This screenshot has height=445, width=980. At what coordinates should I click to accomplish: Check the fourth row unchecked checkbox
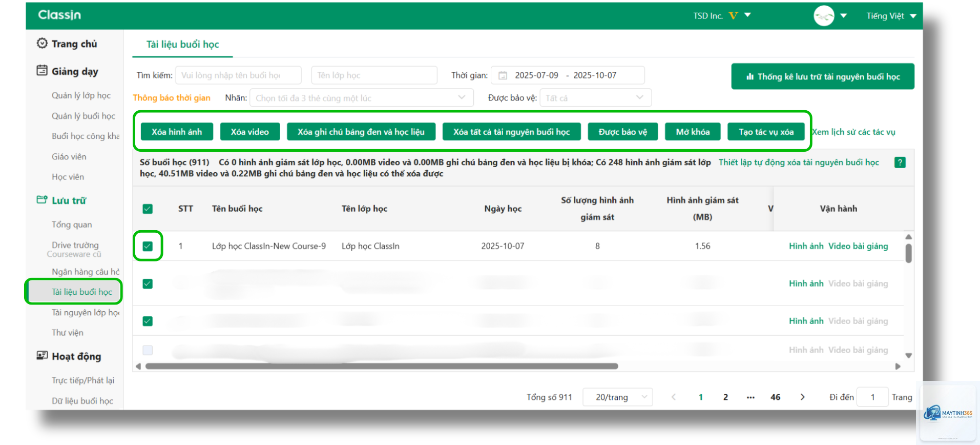click(x=148, y=350)
